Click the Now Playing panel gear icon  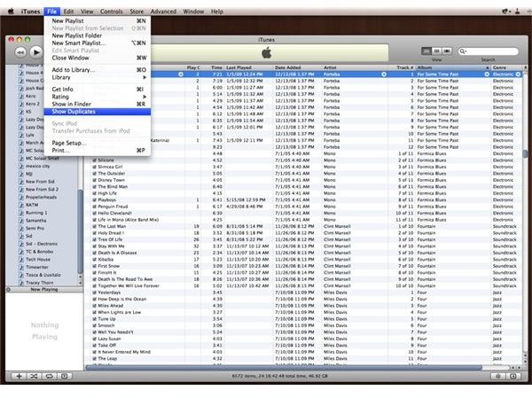pos(9,290)
